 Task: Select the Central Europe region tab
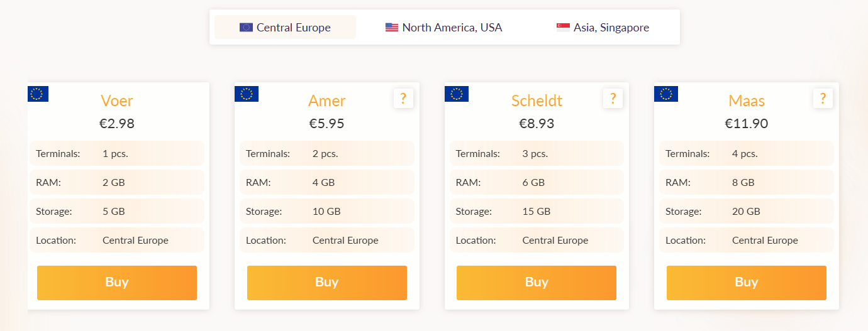(285, 27)
